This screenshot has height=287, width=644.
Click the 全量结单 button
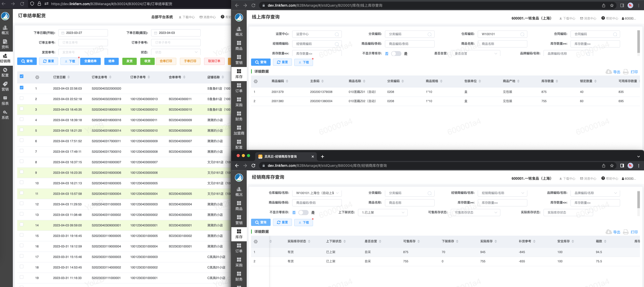point(90,61)
